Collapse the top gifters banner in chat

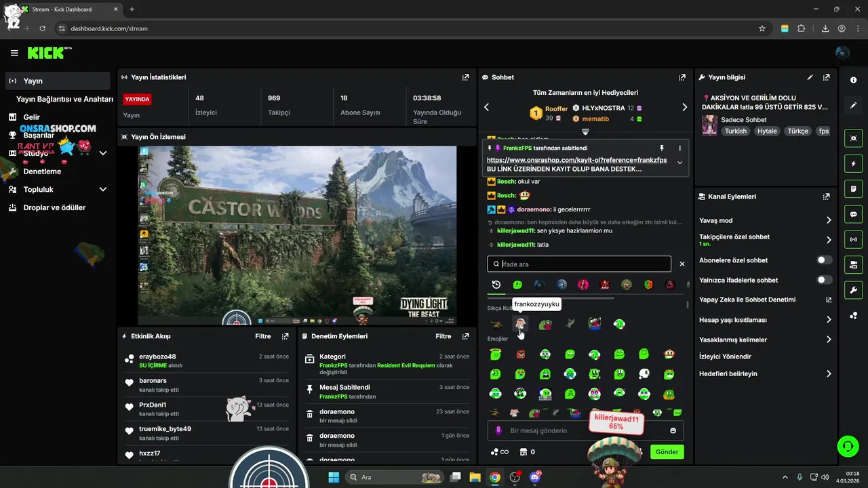pyautogui.click(x=585, y=131)
